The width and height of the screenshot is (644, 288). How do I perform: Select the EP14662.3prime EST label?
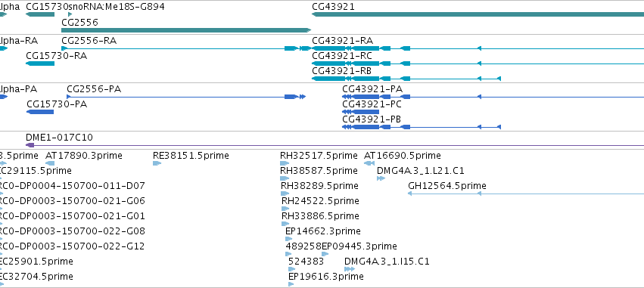323,231
